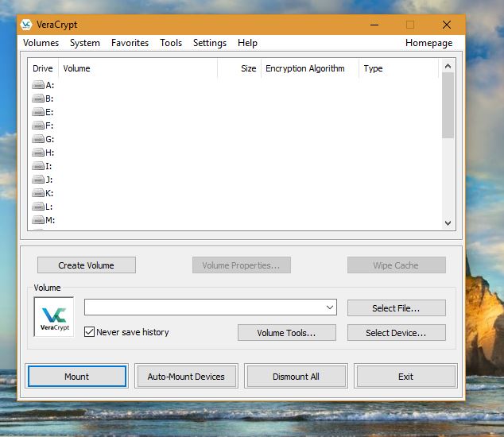Click the Type column header
504x437 pixels.
pos(398,68)
